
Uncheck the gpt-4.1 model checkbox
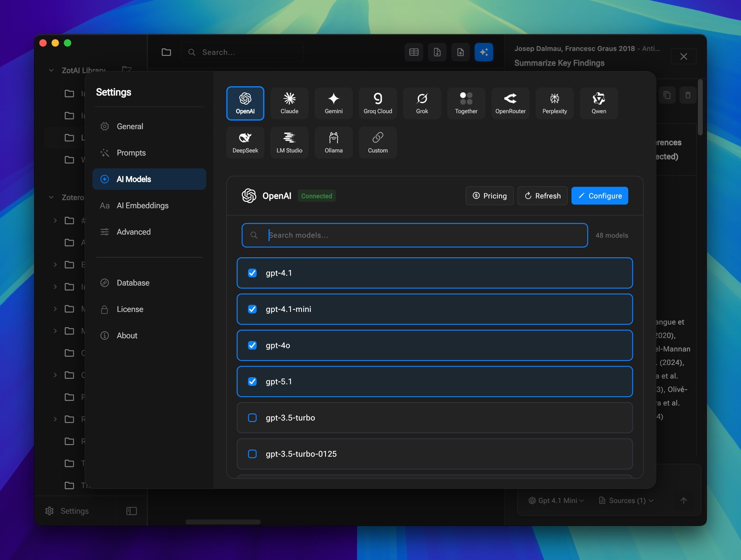pyautogui.click(x=252, y=273)
